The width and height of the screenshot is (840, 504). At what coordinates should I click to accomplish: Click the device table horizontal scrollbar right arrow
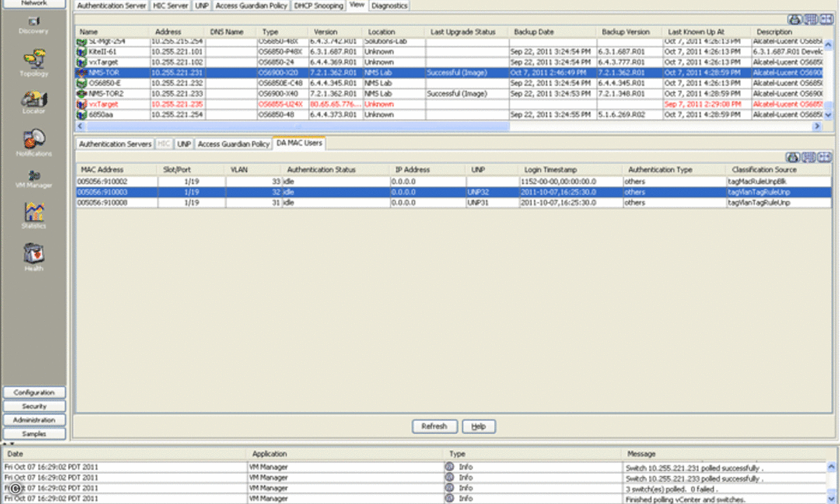pyautogui.click(x=817, y=126)
